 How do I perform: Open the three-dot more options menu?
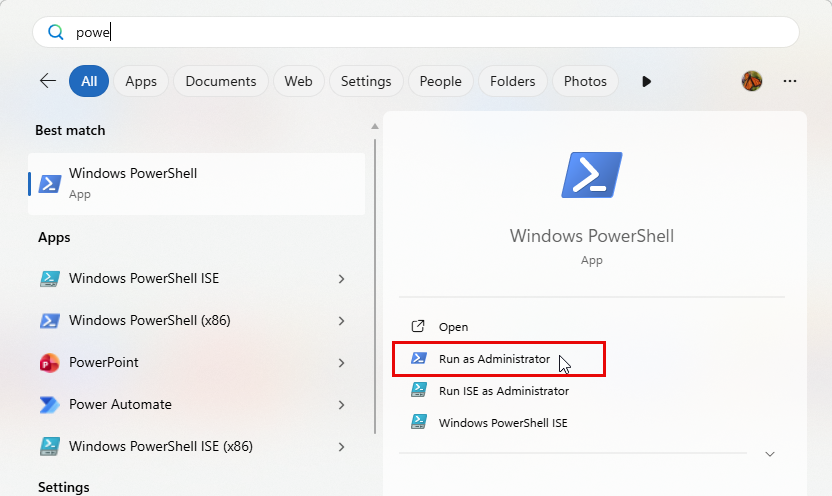coord(790,81)
